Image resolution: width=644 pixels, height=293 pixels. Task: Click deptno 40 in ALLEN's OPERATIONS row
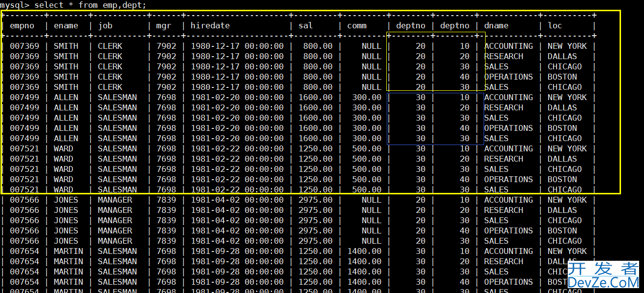tap(465, 128)
